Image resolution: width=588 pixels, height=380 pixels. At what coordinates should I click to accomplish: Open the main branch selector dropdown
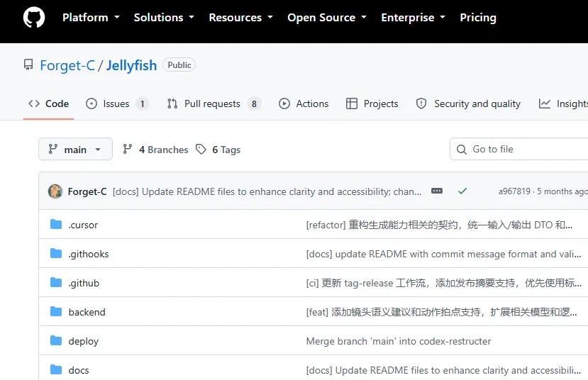point(75,149)
